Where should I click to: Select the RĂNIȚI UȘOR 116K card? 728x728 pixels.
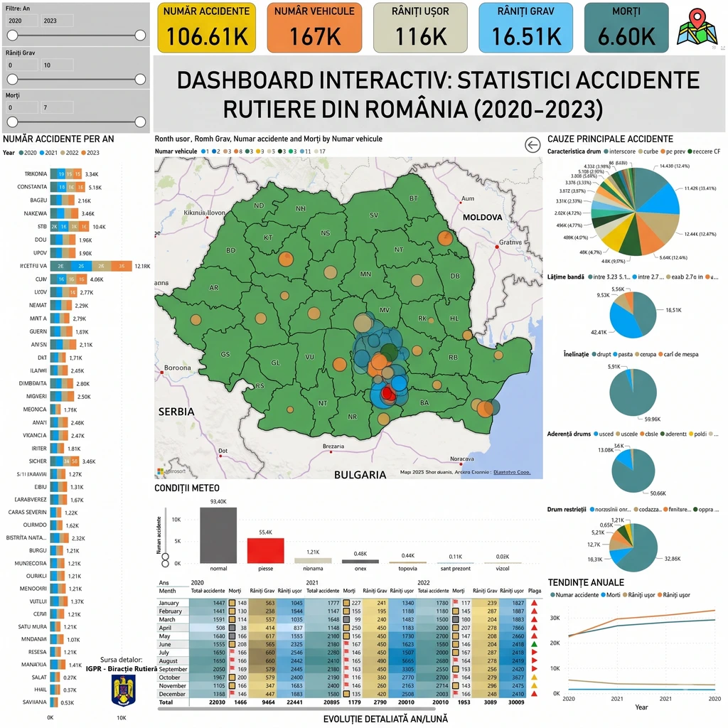click(x=420, y=28)
